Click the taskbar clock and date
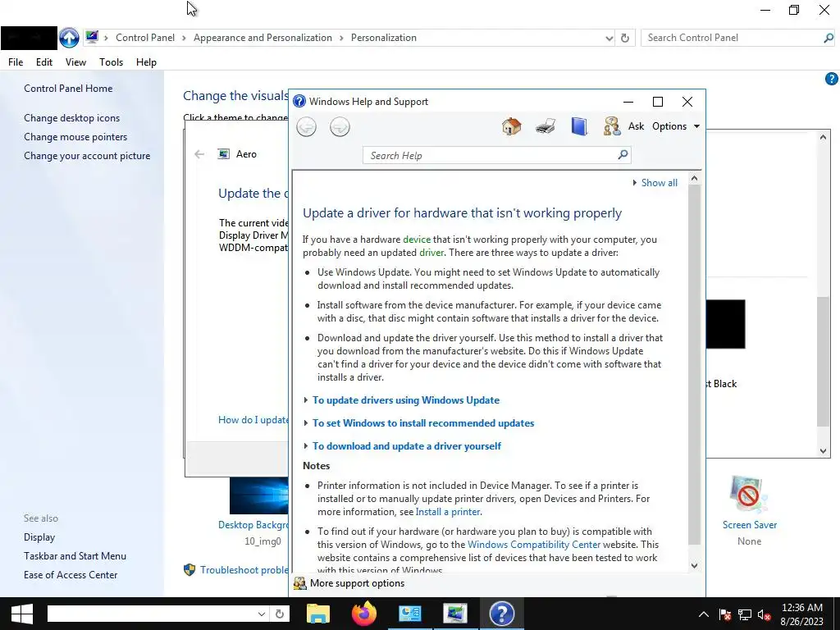Image resolution: width=840 pixels, height=630 pixels. [x=801, y=614]
